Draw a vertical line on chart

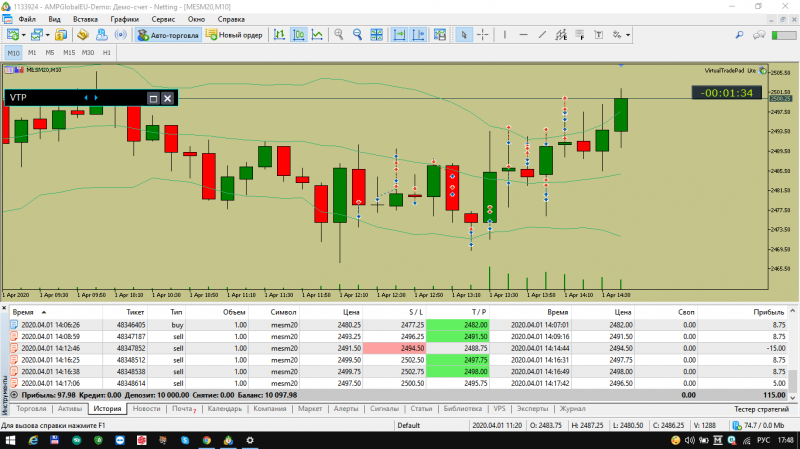tap(505, 35)
